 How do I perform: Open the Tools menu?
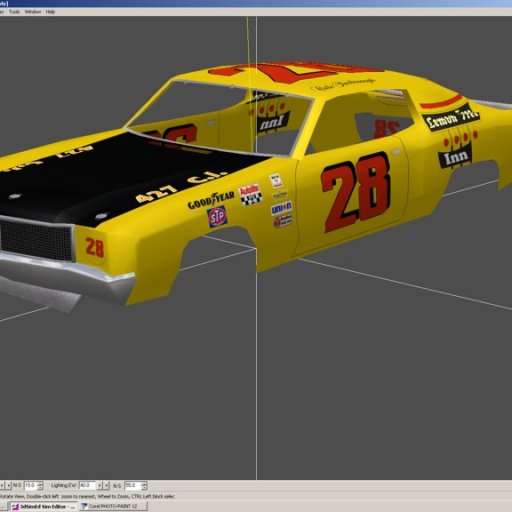[14, 12]
